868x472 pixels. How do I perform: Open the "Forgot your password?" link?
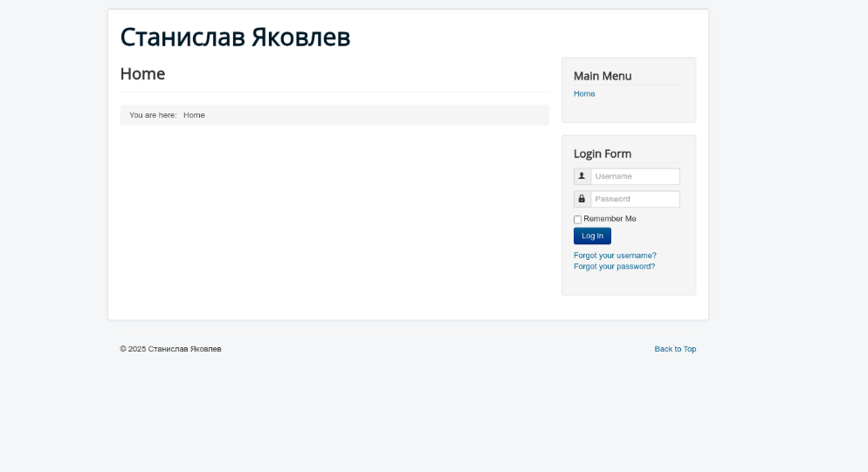[x=614, y=267]
